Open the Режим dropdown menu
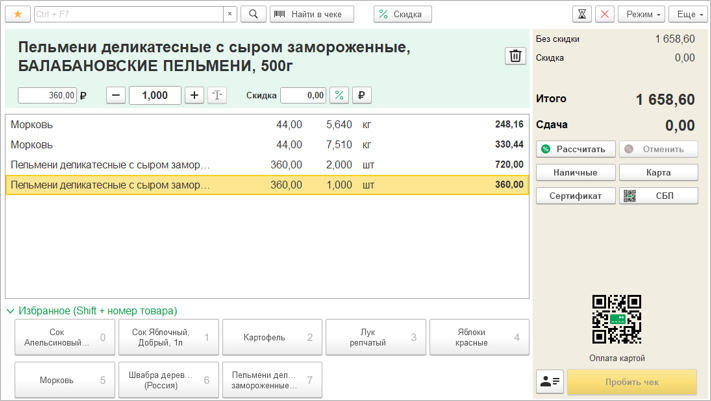The height and width of the screenshot is (401, 711). coord(641,14)
